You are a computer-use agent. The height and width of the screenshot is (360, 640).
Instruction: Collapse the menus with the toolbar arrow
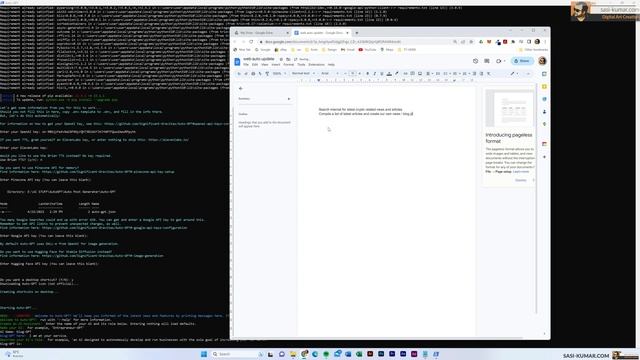click(528, 73)
